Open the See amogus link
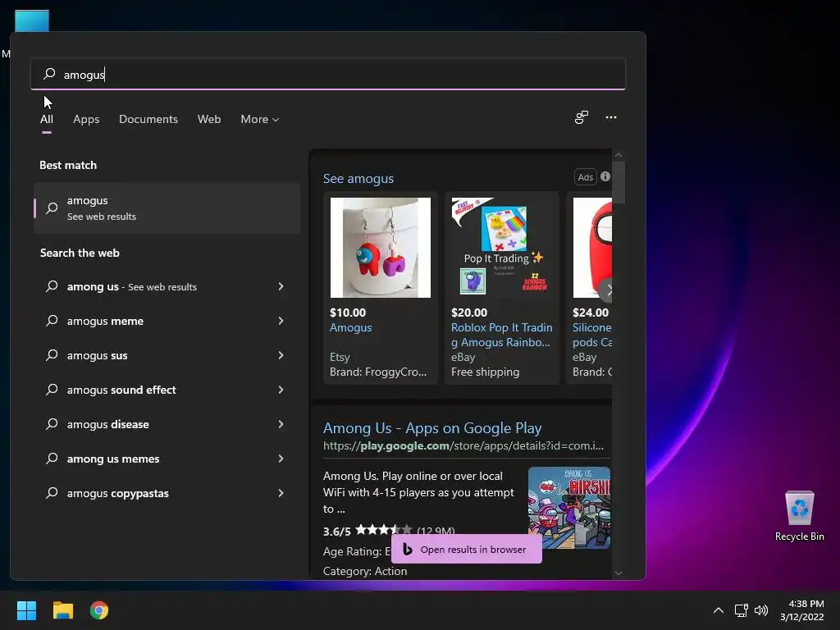The width and height of the screenshot is (840, 630). pyautogui.click(x=358, y=178)
